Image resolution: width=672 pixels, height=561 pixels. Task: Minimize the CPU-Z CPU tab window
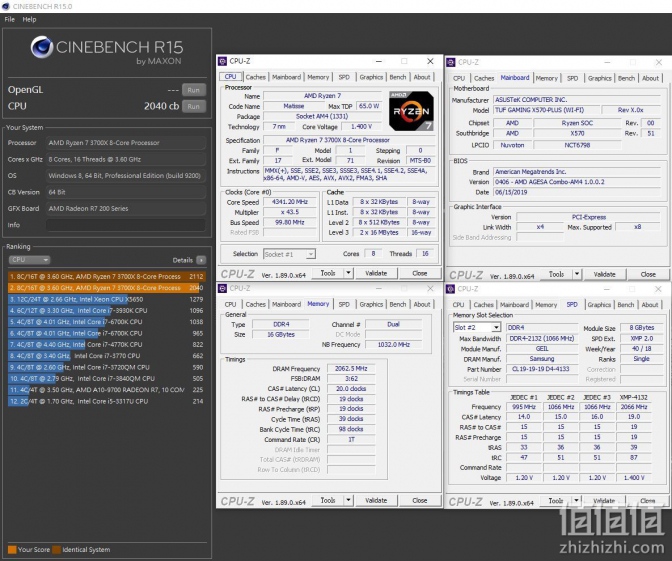(x=379, y=61)
